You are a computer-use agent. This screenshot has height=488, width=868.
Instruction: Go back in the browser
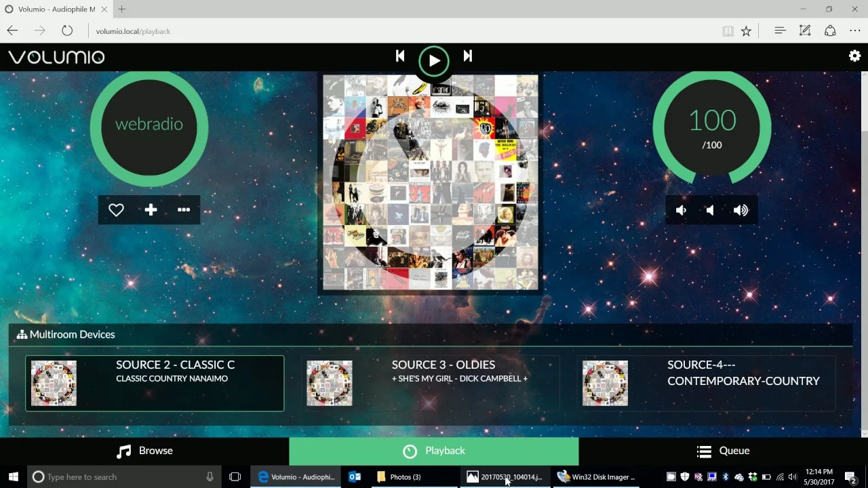tap(12, 30)
